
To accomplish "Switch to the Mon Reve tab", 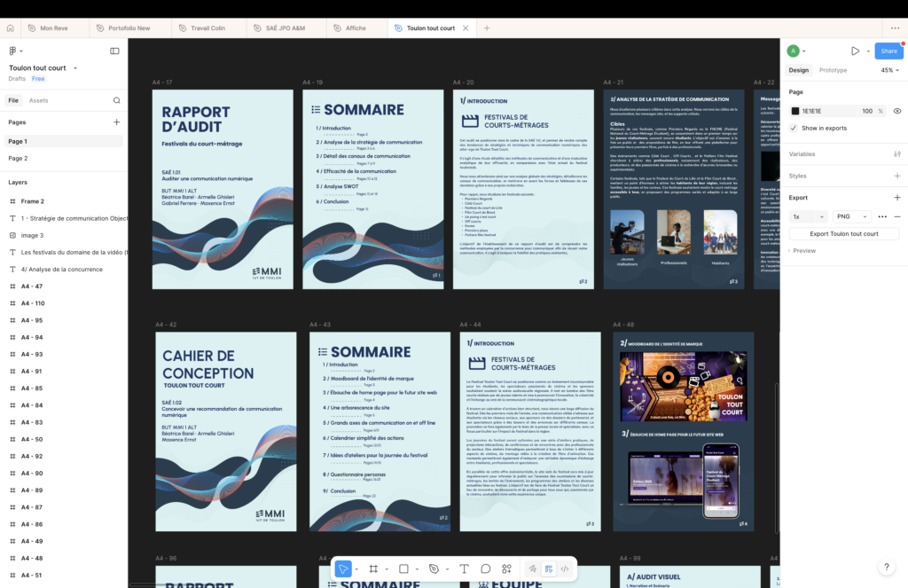I will coord(54,27).
